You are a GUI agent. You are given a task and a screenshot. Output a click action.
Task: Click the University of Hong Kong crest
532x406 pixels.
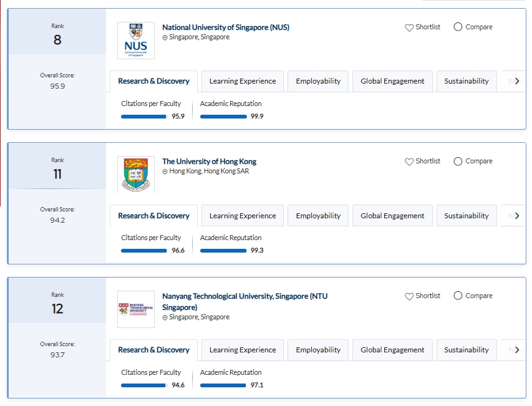click(x=135, y=175)
